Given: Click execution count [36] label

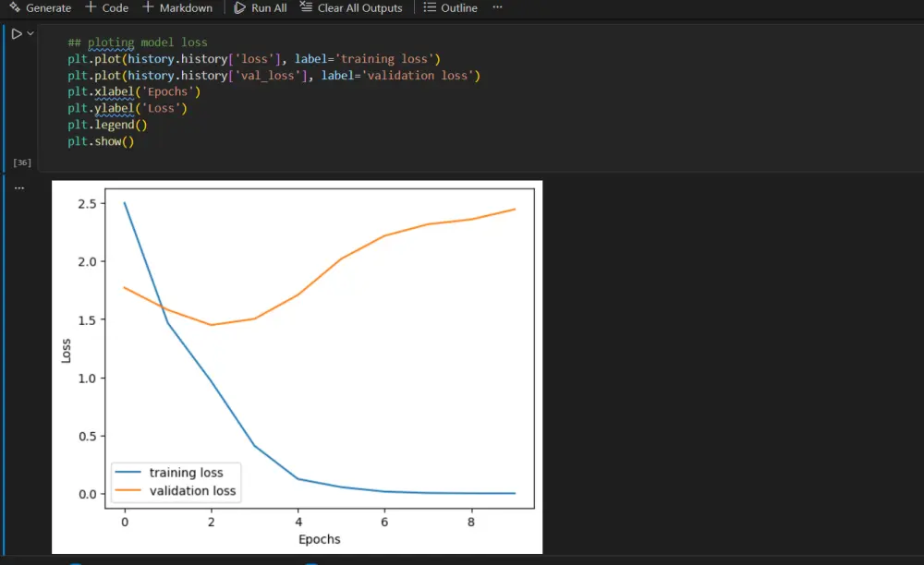Looking at the screenshot, I should [22, 162].
